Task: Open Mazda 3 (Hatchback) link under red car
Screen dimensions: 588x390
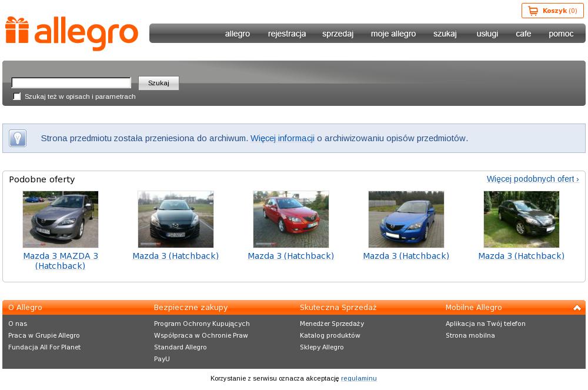Action: click(x=291, y=256)
